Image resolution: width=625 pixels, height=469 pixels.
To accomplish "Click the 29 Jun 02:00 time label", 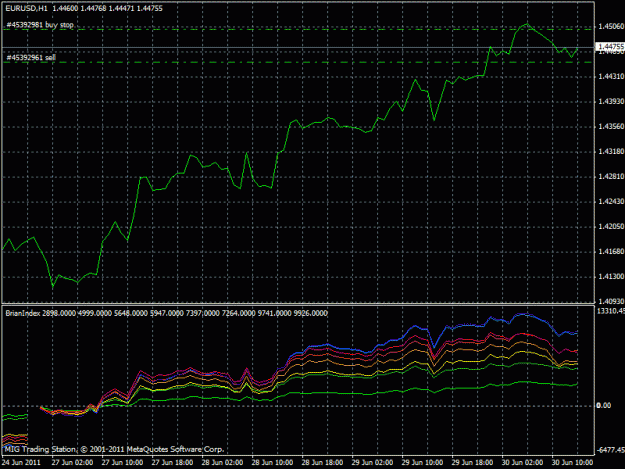I will [x=372, y=462].
